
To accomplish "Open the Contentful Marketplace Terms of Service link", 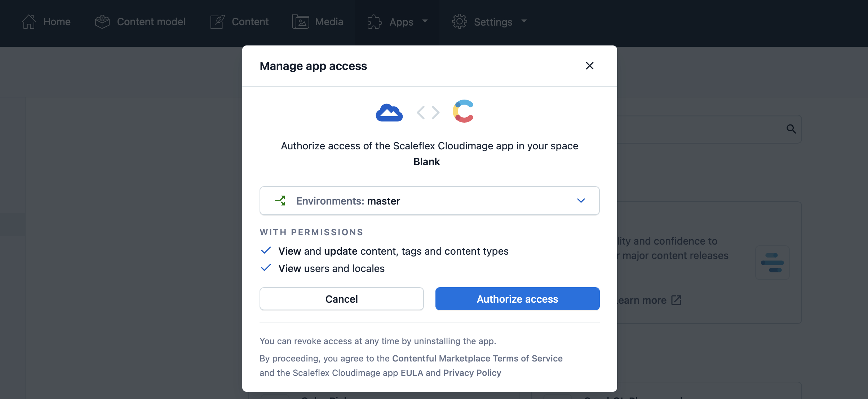I will [x=477, y=358].
